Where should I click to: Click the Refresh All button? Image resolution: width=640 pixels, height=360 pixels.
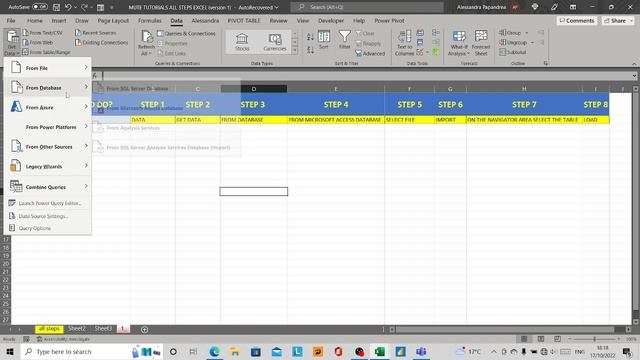coord(146,43)
